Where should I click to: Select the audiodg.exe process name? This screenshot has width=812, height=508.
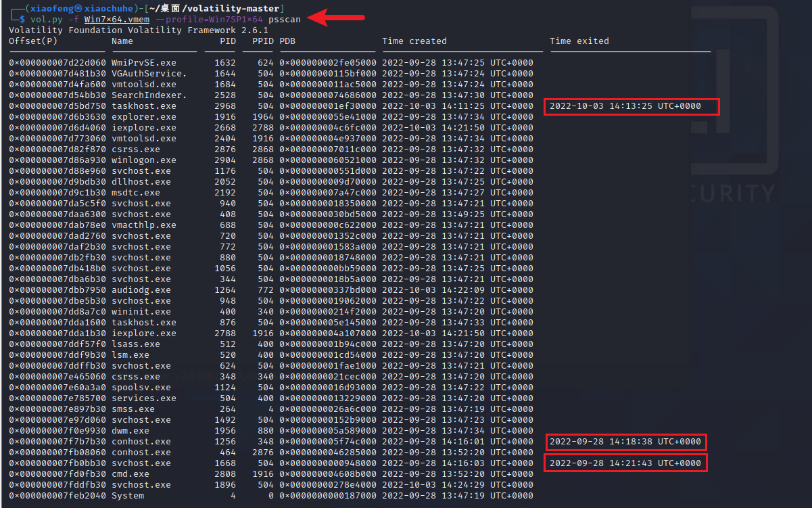point(141,290)
